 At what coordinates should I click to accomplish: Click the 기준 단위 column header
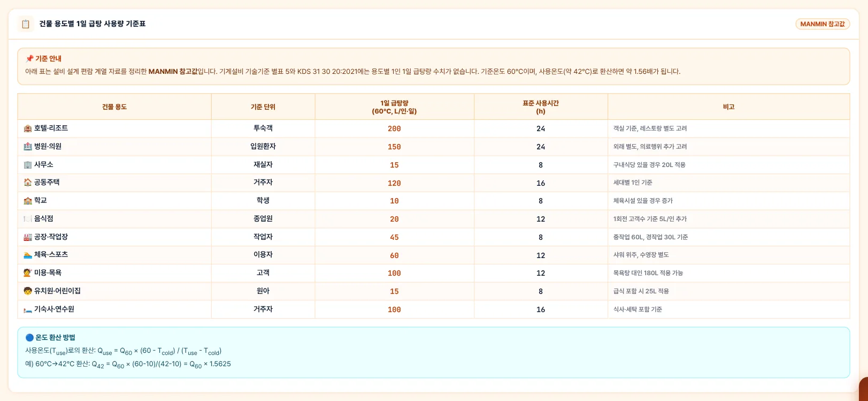263,107
